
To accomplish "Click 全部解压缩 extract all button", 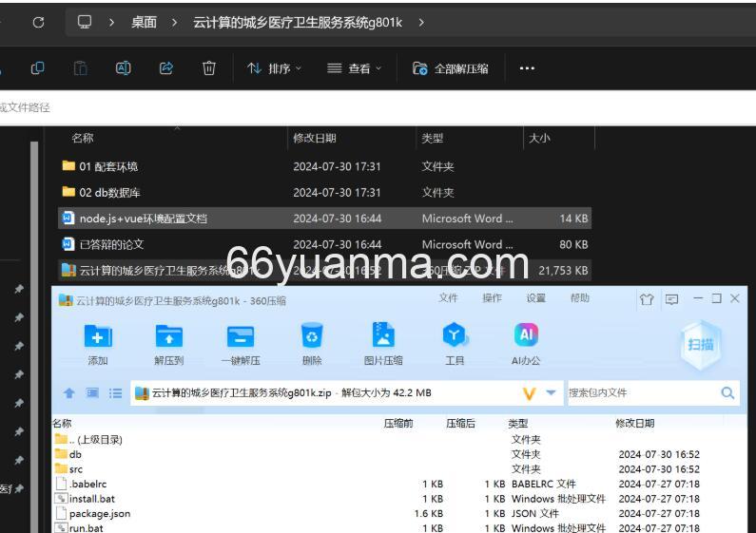I will pyautogui.click(x=451, y=68).
